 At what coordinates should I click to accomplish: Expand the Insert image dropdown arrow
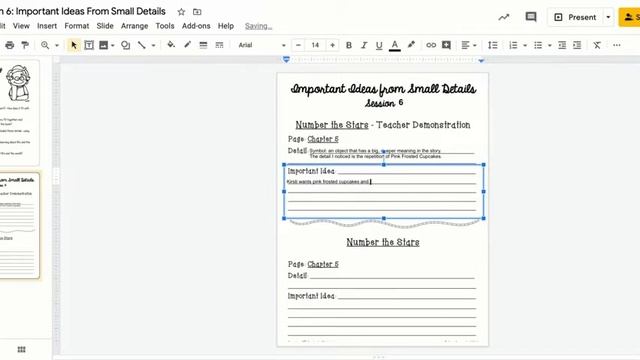tap(113, 45)
